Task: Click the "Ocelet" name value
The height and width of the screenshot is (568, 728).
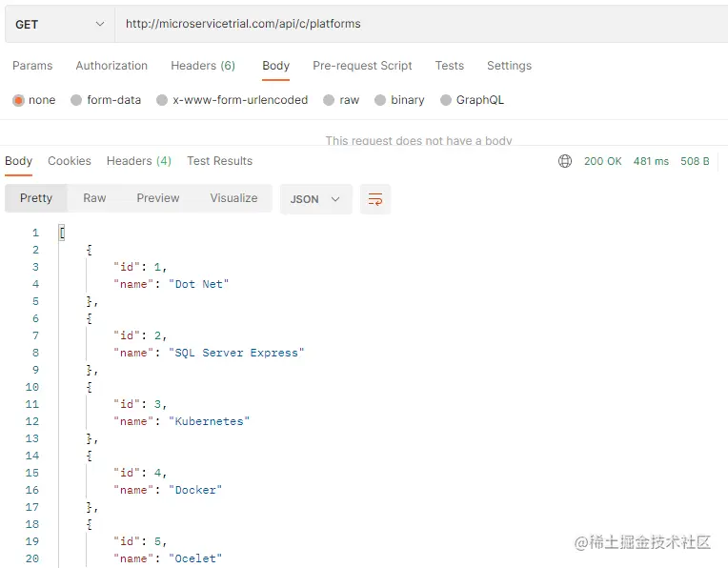Action: [195, 558]
